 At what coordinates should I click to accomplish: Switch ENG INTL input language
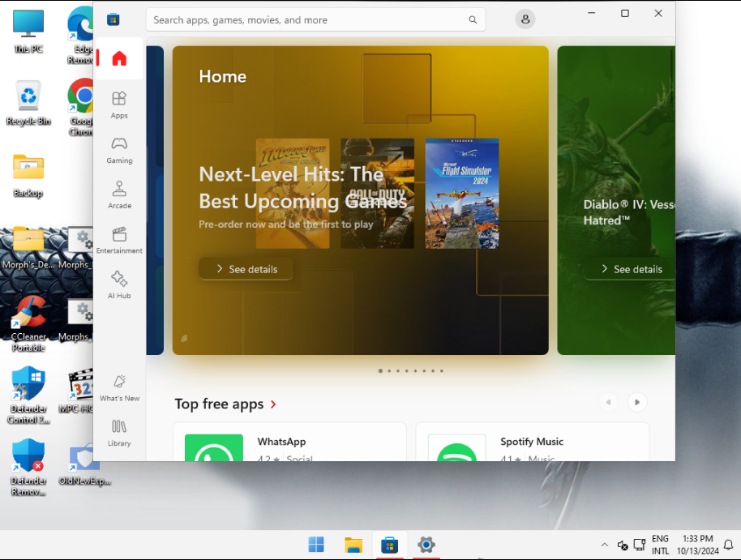pos(660,545)
